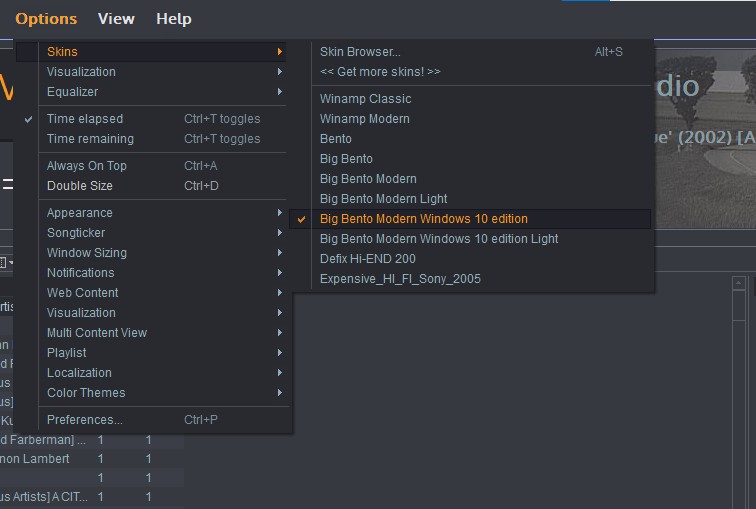Choose the Big Bento Modern Light skin
756x509 pixels.
pyautogui.click(x=471, y=199)
